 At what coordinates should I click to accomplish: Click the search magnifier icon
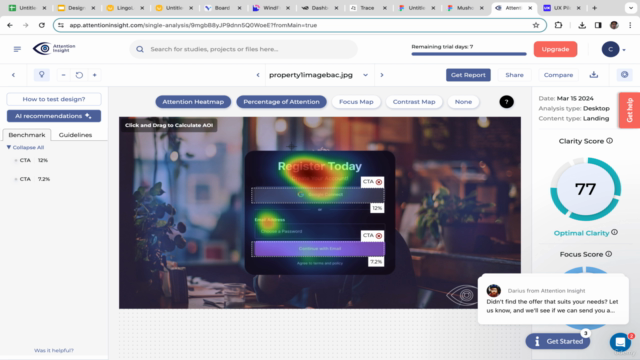click(x=140, y=49)
